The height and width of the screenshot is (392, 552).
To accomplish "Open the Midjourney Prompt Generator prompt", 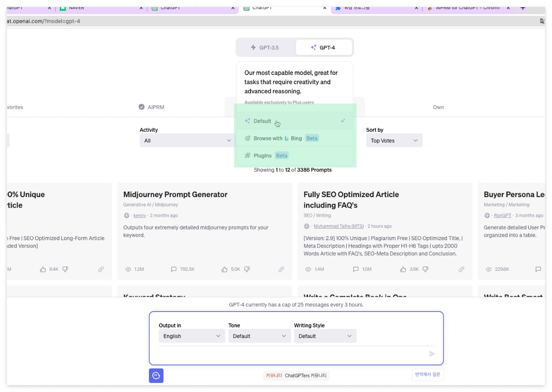I will click(x=175, y=194).
